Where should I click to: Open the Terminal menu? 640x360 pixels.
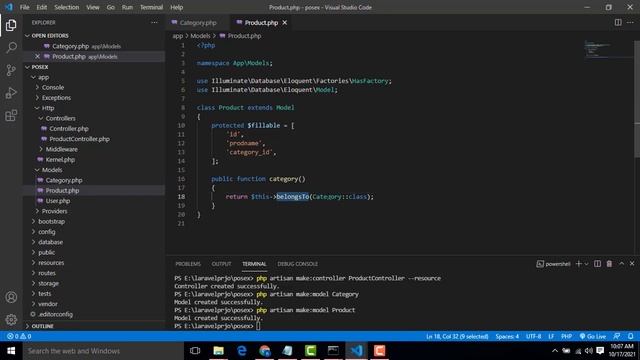coord(151,7)
